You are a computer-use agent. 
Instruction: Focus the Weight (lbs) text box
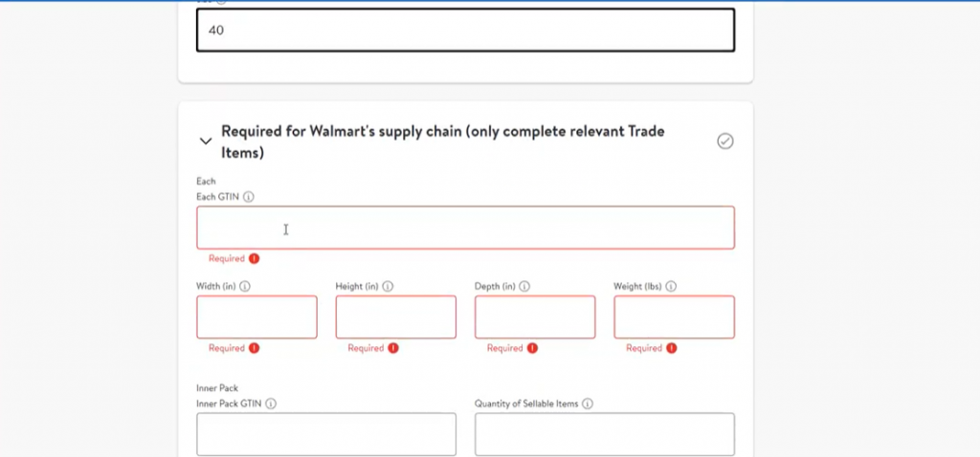[674, 317]
